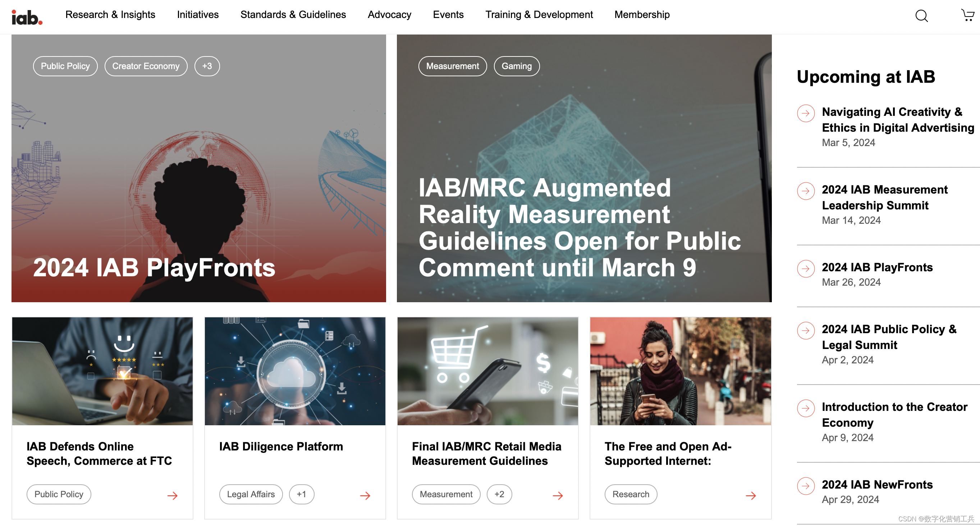Viewport: 980px width, 526px height.
Task: Open the woman with phone article thumbnail
Action: (x=680, y=371)
